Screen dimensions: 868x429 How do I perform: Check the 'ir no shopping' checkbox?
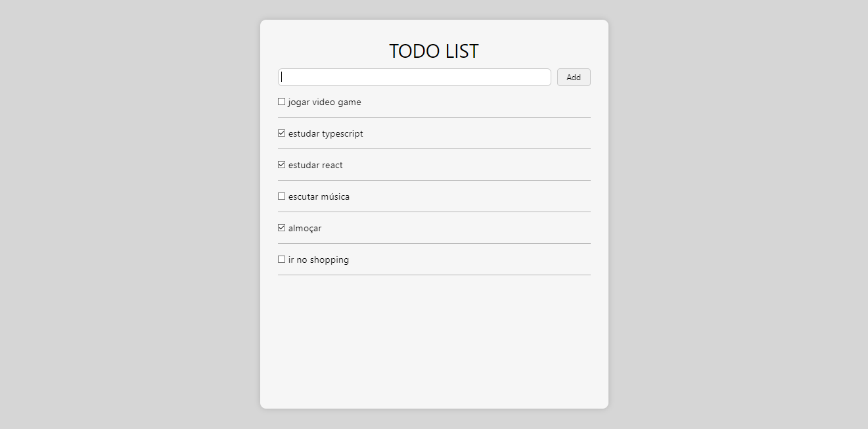(281, 258)
